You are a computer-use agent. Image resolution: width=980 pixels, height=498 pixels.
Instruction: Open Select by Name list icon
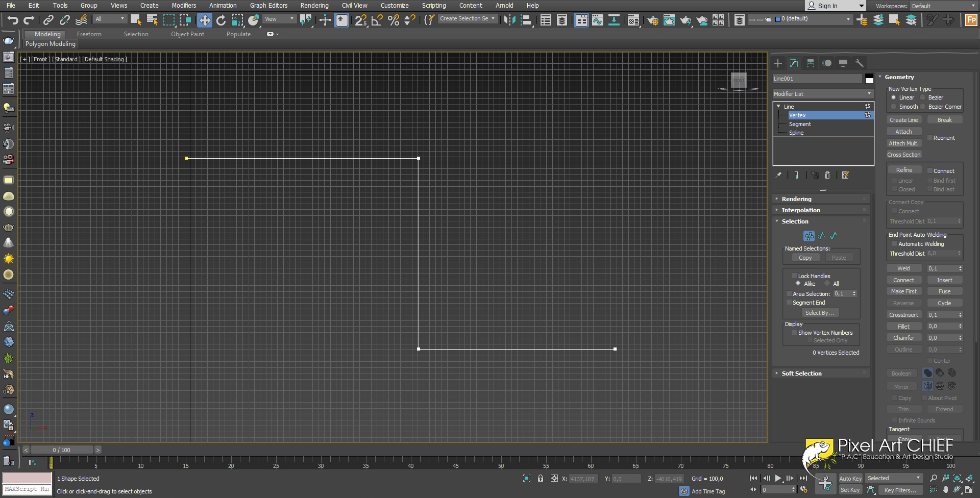152,20
